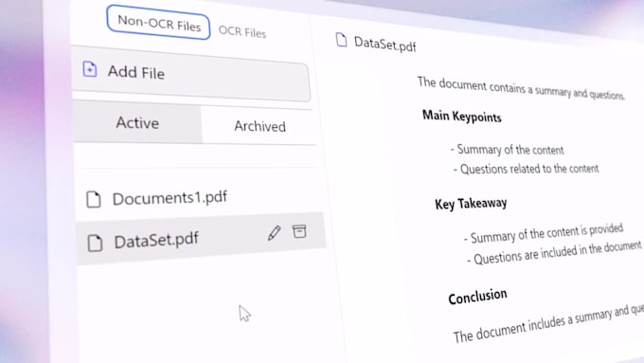Switch to the Non-OCR Files tab
This screenshot has width=644, height=363.
(x=158, y=23)
